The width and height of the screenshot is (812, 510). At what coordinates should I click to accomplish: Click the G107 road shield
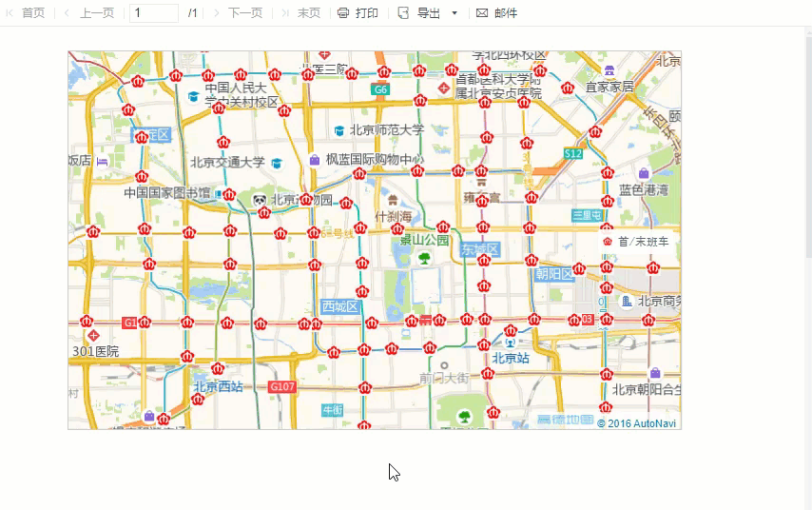(282, 386)
